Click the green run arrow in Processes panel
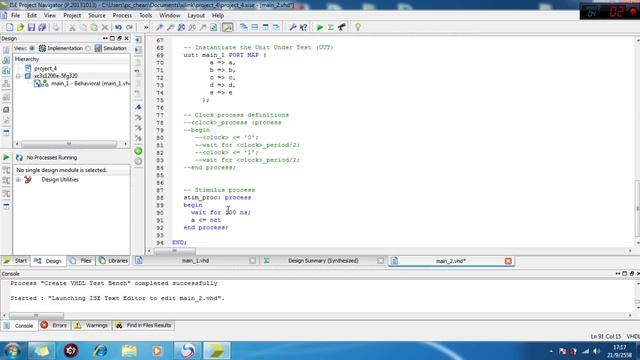640x360 pixels. coord(6,157)
